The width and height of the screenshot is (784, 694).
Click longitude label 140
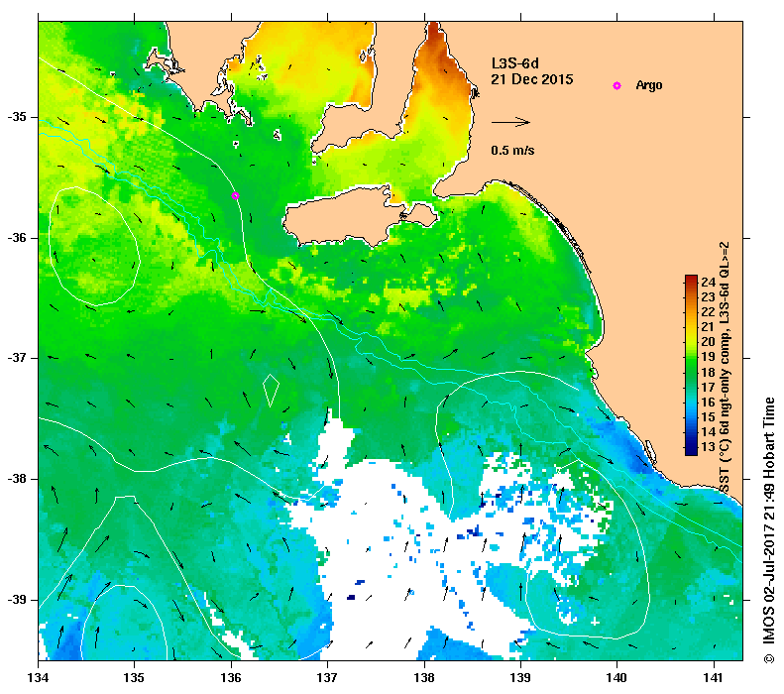coord(617,678)
